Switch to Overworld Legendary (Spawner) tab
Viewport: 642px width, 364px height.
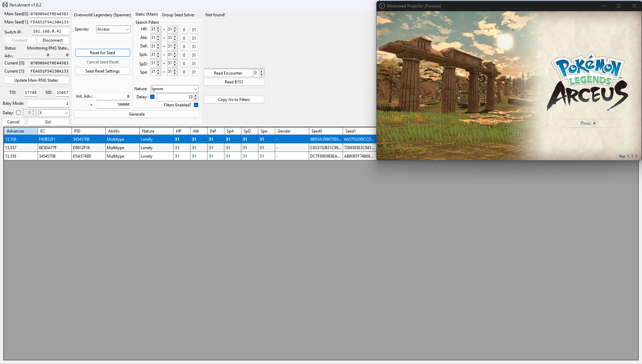pos(102,15)
